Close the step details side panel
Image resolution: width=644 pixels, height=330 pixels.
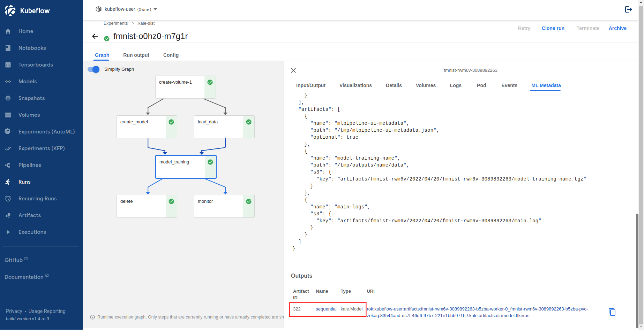pos(293,70)
